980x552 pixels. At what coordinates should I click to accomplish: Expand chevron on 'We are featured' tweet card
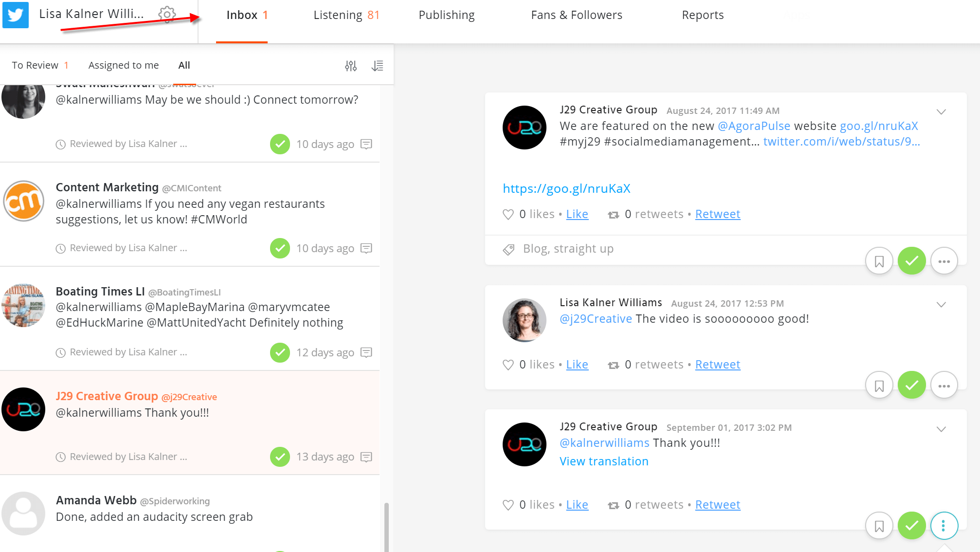tap(941, 112)
